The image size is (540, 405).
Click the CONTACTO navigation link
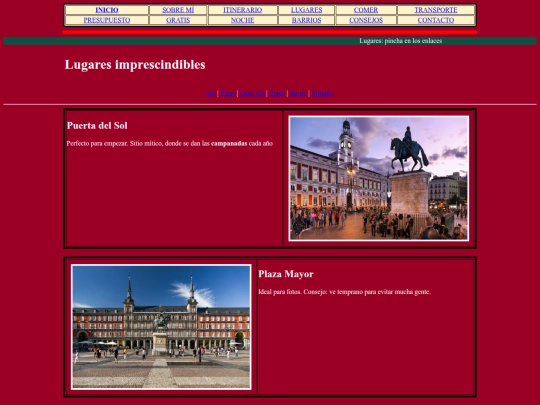click(436, 20)
